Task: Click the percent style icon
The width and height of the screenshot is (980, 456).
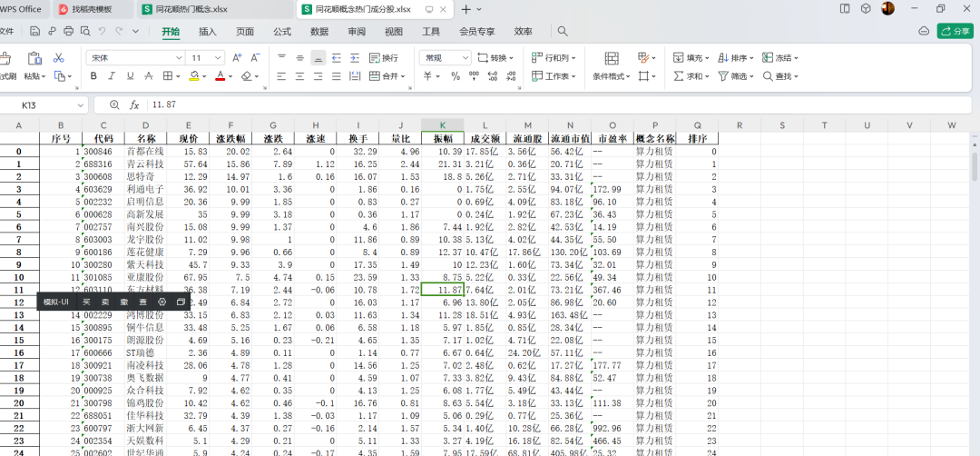Action: coord(456,75)
